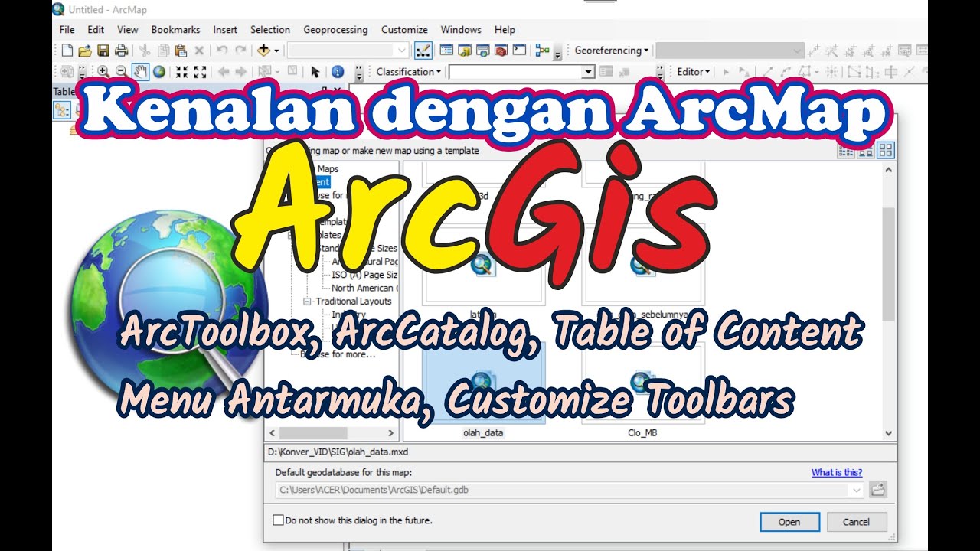Open the Insert menu
The width and height of the screenshot is (980, 551).
[225, 30]
